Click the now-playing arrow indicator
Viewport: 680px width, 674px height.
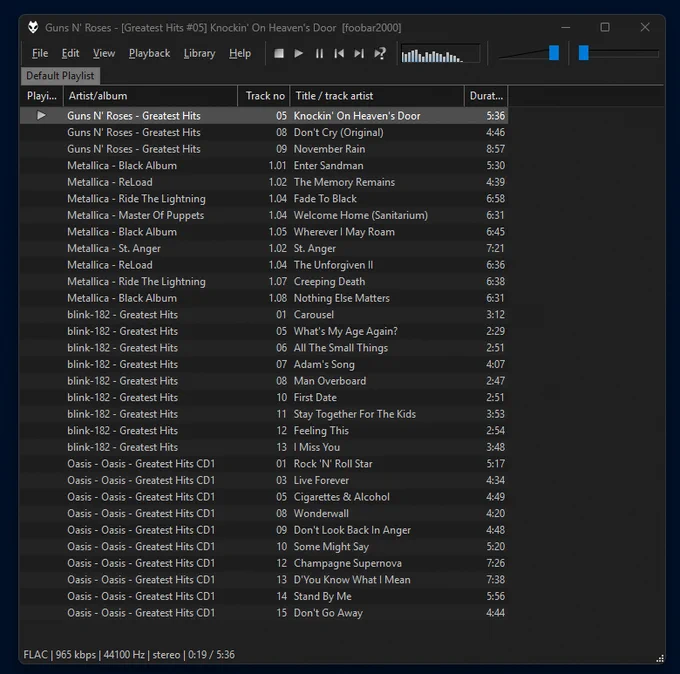coord(41,115)
